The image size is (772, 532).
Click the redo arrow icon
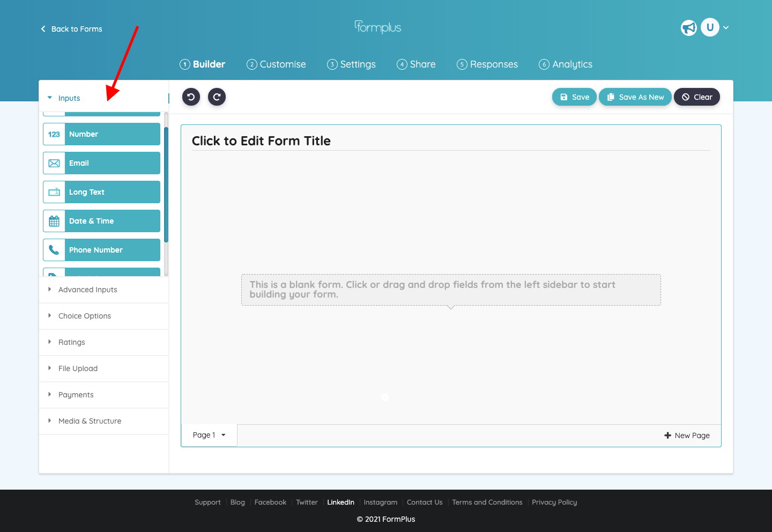pos(217,97)
